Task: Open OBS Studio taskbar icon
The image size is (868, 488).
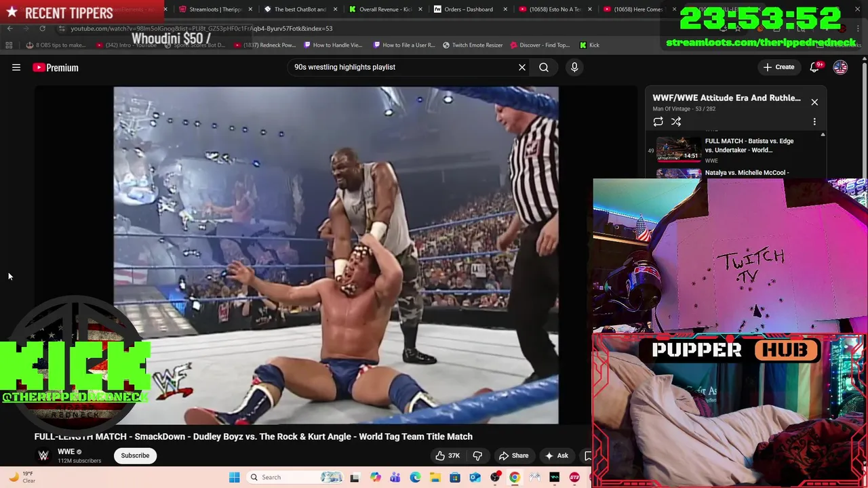Action: tap(495, 477)
